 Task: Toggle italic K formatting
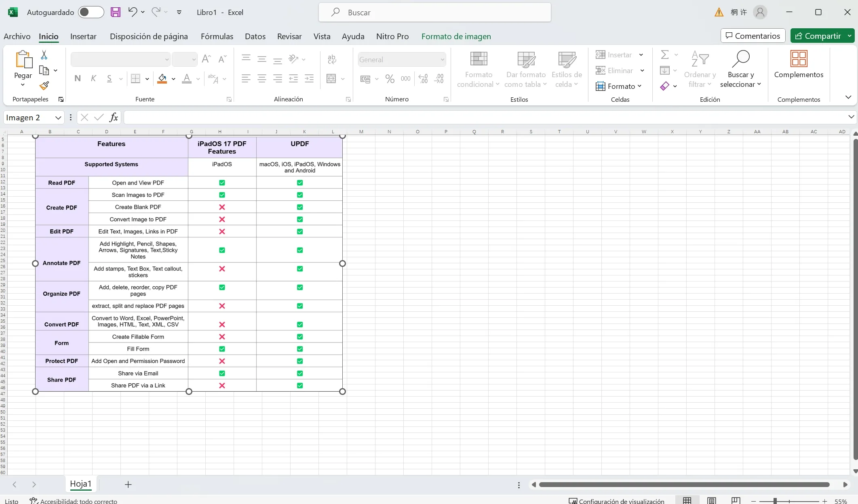point(93,78)
